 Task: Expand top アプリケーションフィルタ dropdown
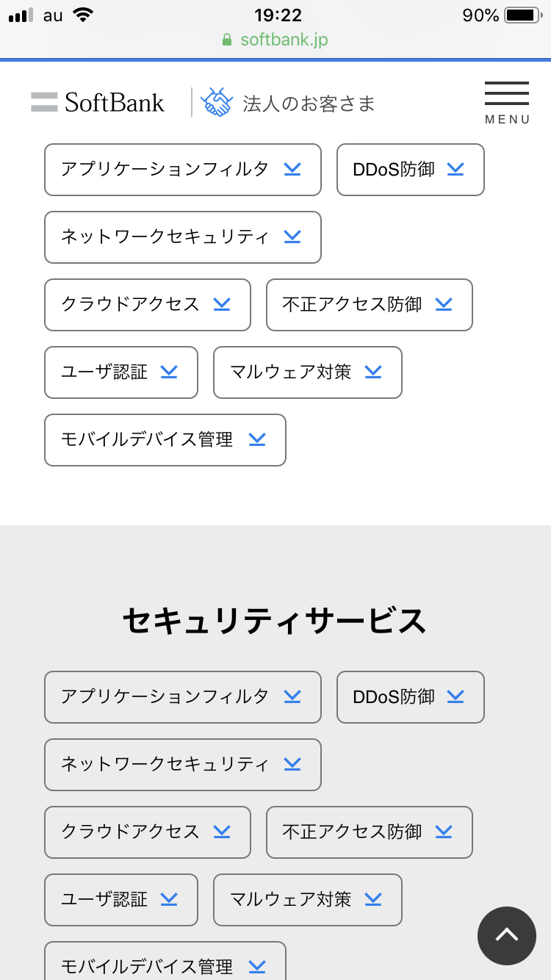182,170
